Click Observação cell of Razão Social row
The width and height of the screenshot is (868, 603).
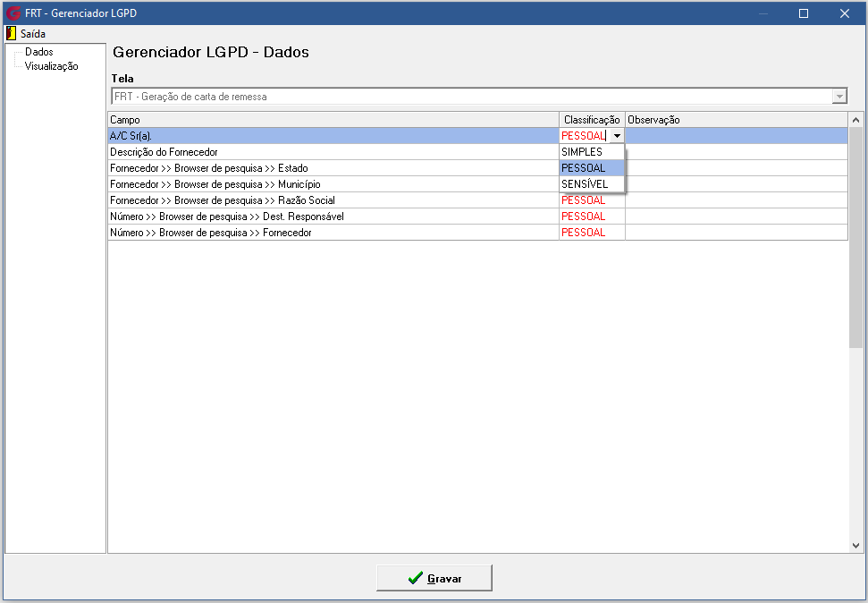(737, 200)
